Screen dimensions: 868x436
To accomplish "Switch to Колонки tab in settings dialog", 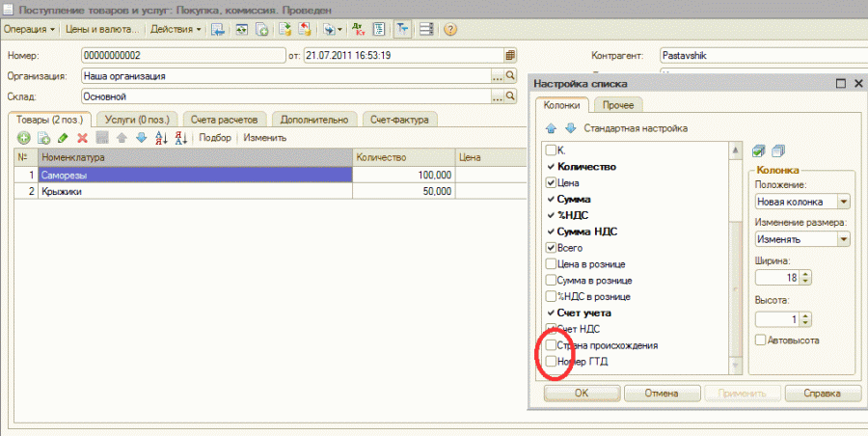I will point(561,105).
